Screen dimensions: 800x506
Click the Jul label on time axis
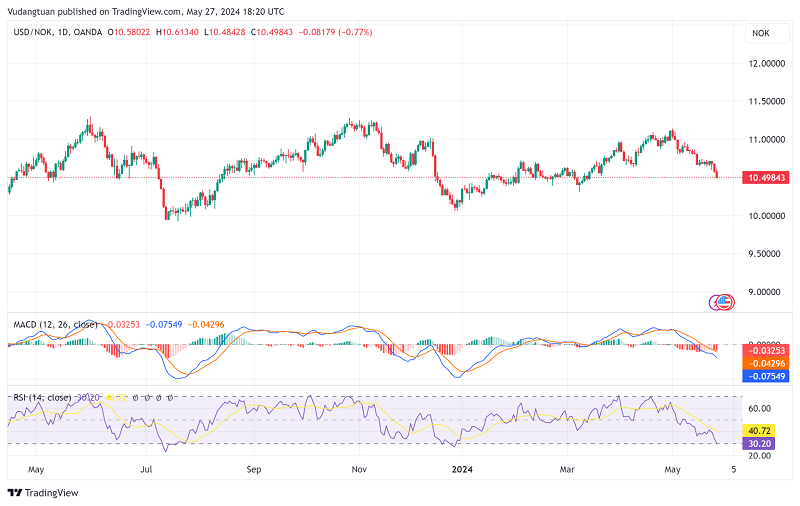[x=147, y=467]
